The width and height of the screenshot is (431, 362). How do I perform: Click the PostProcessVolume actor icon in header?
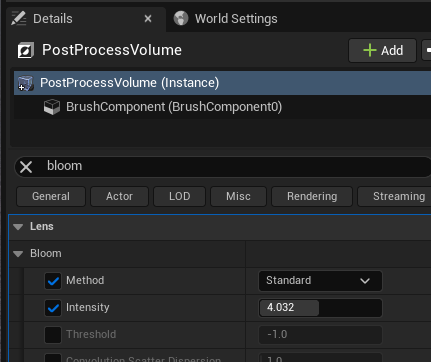pyautogui.click(x=26, y=50)
